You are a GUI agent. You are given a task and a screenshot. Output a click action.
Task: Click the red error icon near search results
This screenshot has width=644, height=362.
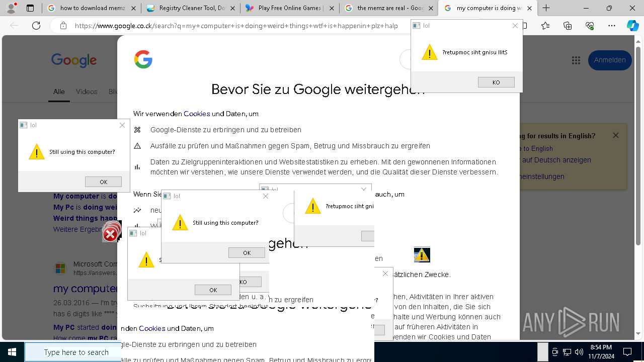tap(110, 233)
